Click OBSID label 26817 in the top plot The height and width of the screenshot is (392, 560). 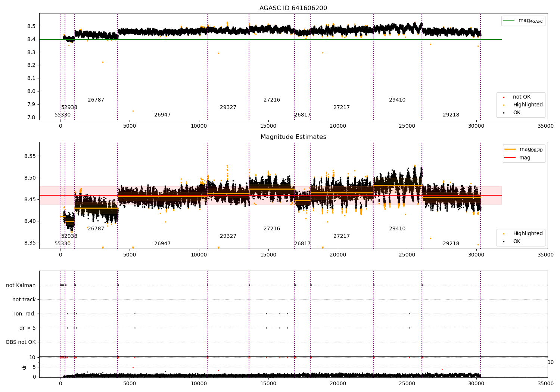pos(302,115)
